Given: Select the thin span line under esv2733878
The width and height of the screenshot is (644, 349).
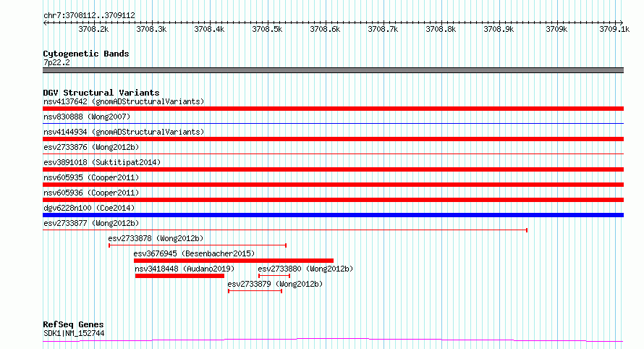Looking at the screenshot, I should click(198, 245).
